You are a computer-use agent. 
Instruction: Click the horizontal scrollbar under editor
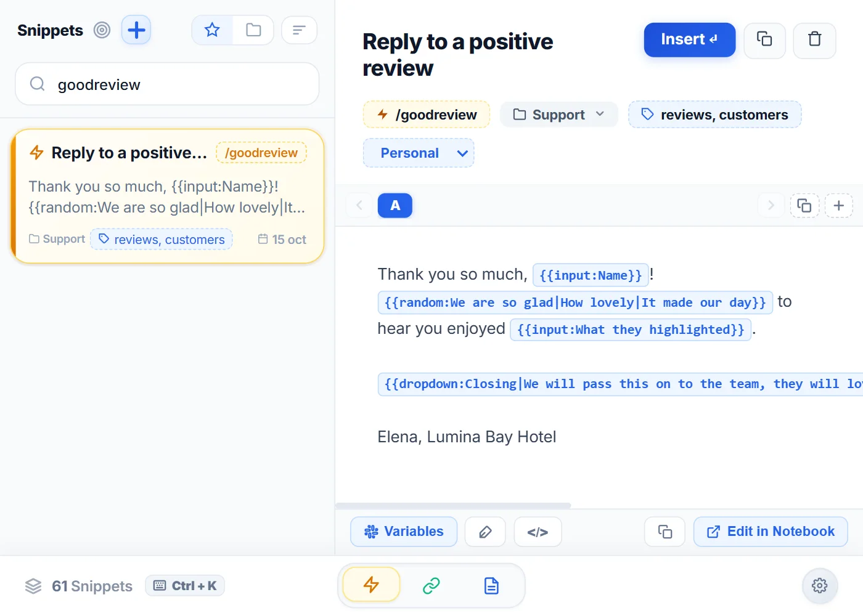click(x=453, y=506)
